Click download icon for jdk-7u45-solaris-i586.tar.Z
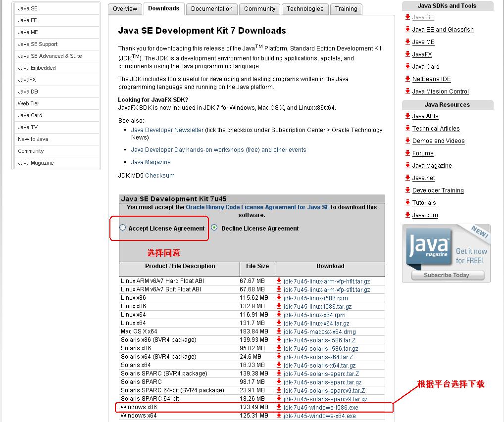This screenshot has width=504, height=422. click(279, 339)
